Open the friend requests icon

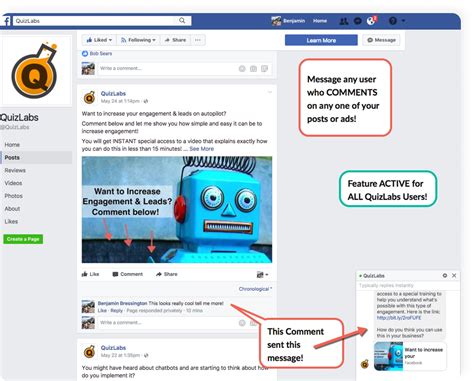coord(344,21)
